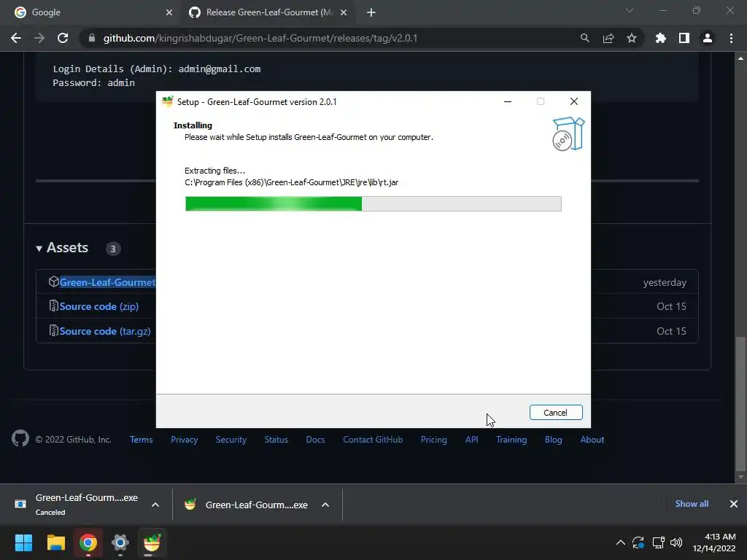Screen dimensions: 747x560
Task: Click the setup wizard disc box icon
Action: click(568, 134)
